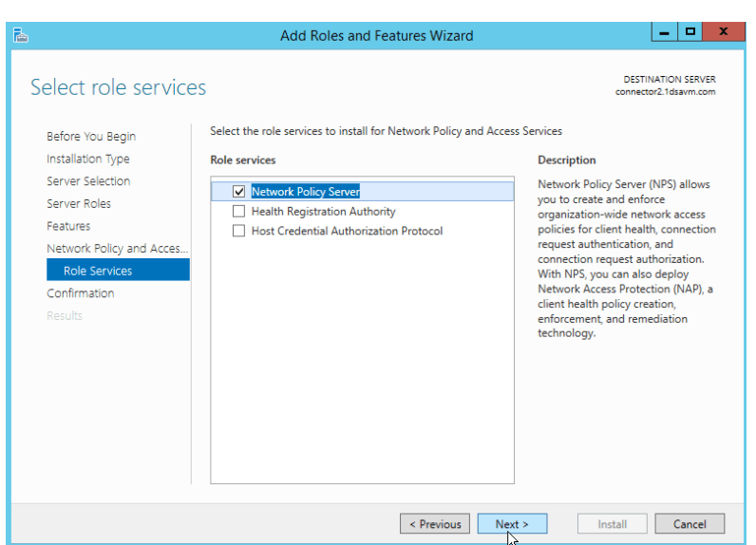Jump to the Confirmation step

[81, 293]
